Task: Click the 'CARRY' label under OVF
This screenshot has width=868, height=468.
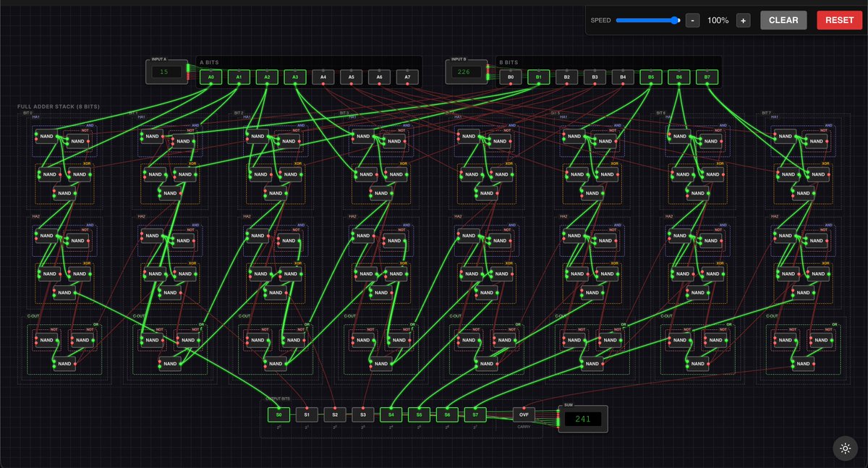Action: coord(524,427)
